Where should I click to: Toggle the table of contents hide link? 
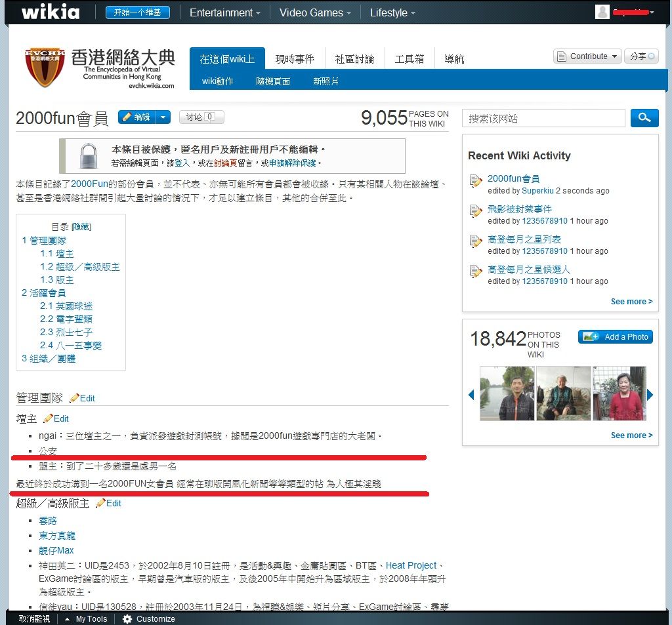[81, 227]
